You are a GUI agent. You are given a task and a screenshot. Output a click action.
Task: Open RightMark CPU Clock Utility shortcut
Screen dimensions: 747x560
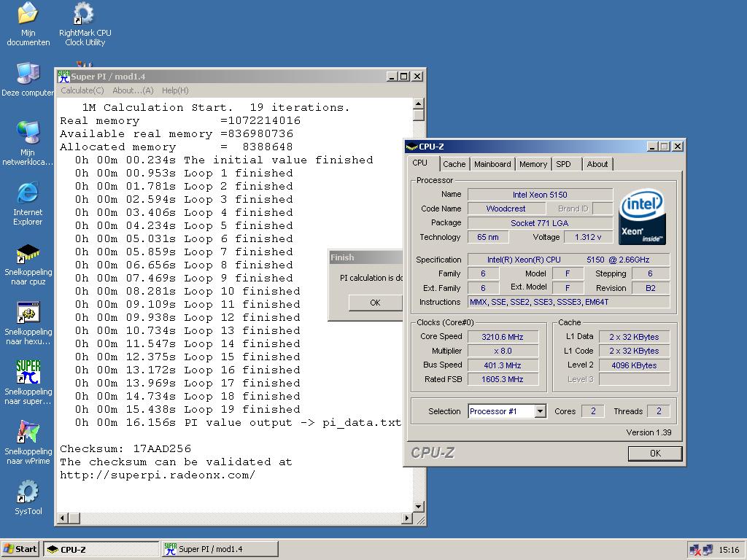[x=85, y=24]
